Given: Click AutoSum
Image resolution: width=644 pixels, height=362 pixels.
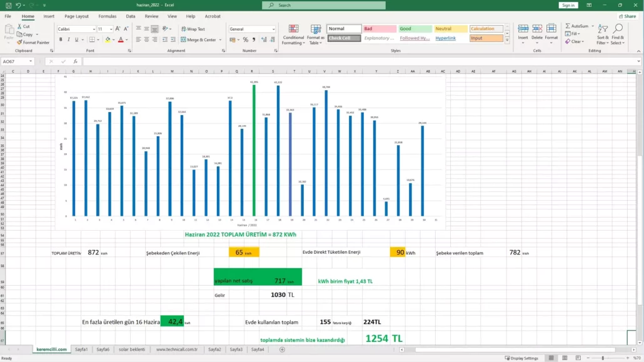Looking at the screenshot, I should pyautogui.click(x=577, y=26).
